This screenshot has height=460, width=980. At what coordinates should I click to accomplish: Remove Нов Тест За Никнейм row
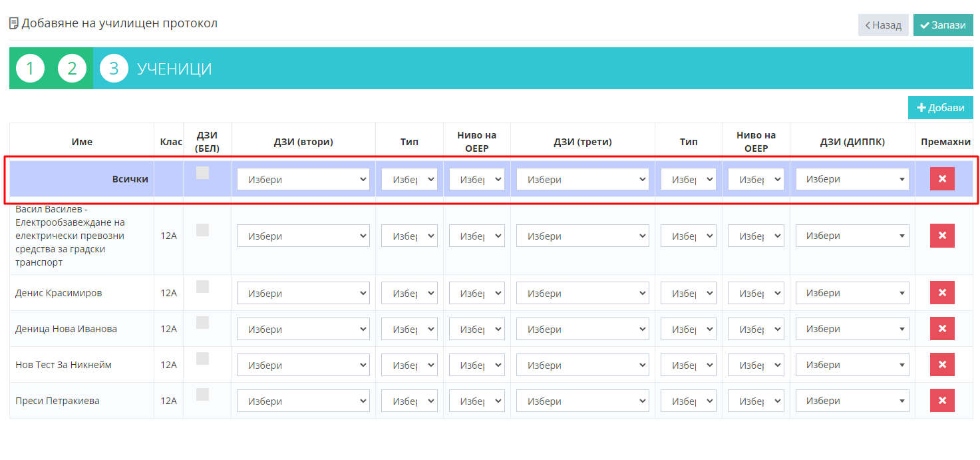[x=941, y=365]
